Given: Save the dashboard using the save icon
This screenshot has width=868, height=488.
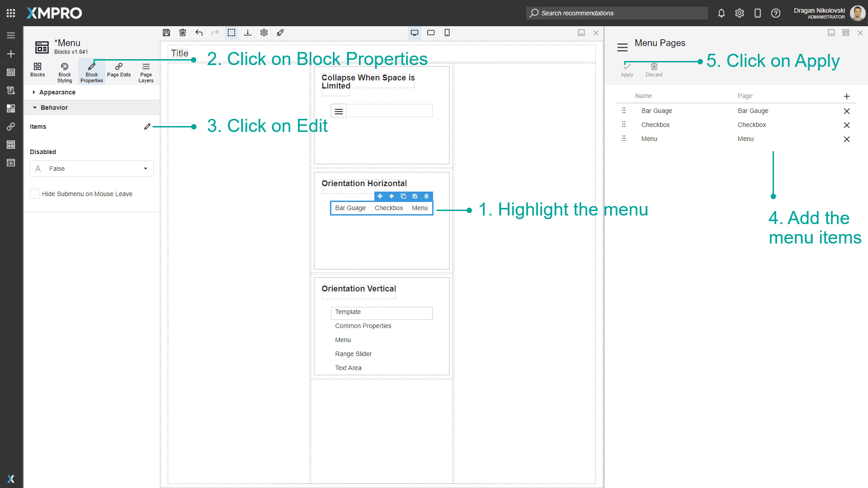Looking at the screenshot, I should [x=166, y=33].
